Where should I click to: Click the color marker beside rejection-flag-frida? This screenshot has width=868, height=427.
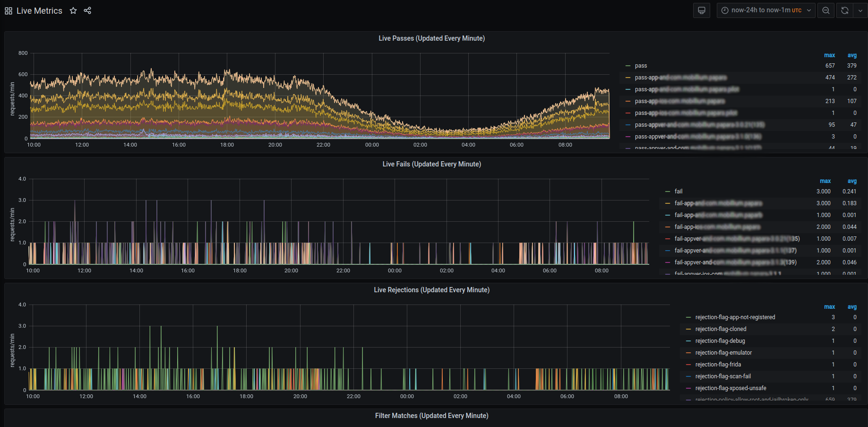pos(688,364)
